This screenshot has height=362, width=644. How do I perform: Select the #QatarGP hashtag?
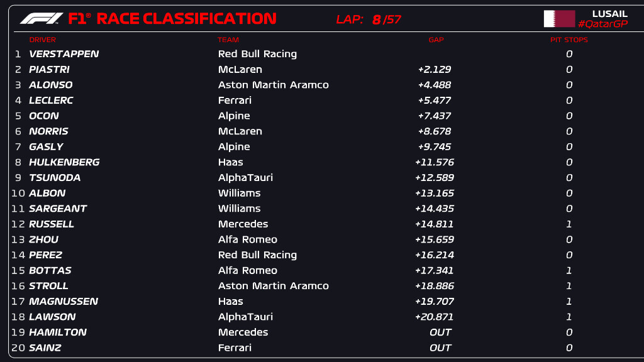click(x=602, y=24)
